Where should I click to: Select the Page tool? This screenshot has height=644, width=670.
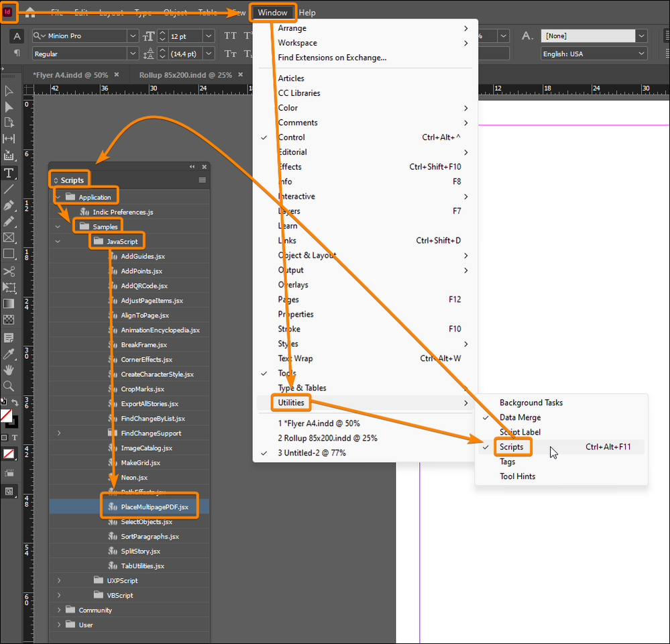click(x=9, y=123)
